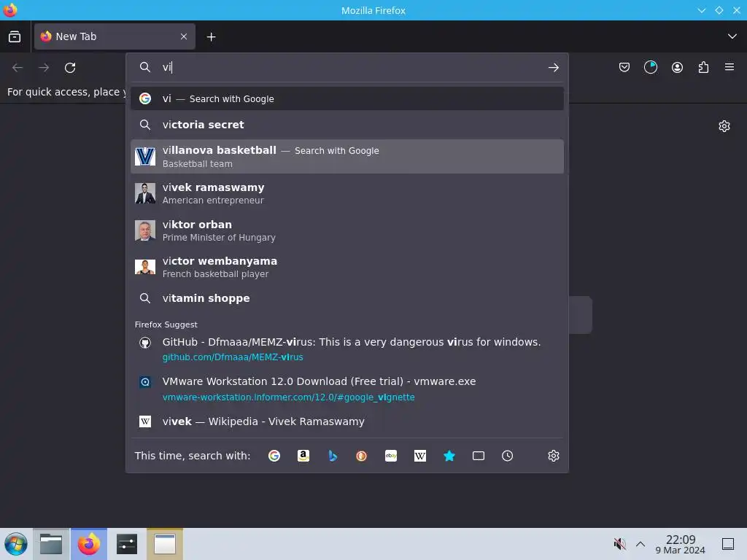Search open Tabs icon
747x560 pixels.
pyautogui.click(x=479, y=456)
